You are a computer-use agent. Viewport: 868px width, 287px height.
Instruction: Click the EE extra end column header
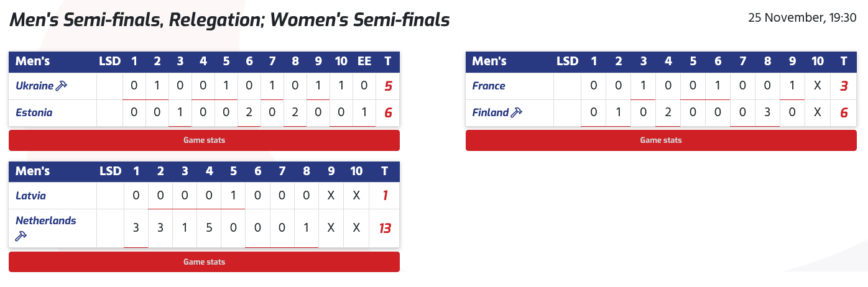point(364,61)
